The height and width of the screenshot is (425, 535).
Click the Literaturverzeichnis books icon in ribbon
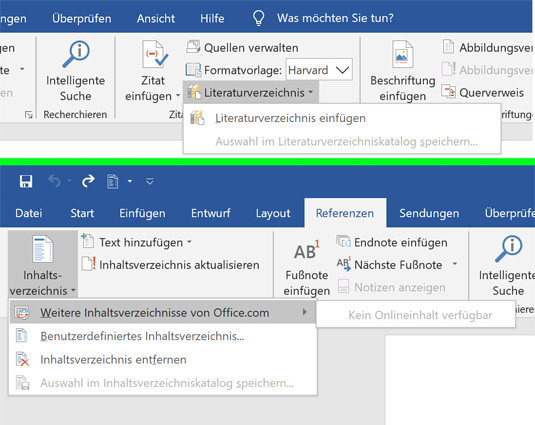point(194,92)
